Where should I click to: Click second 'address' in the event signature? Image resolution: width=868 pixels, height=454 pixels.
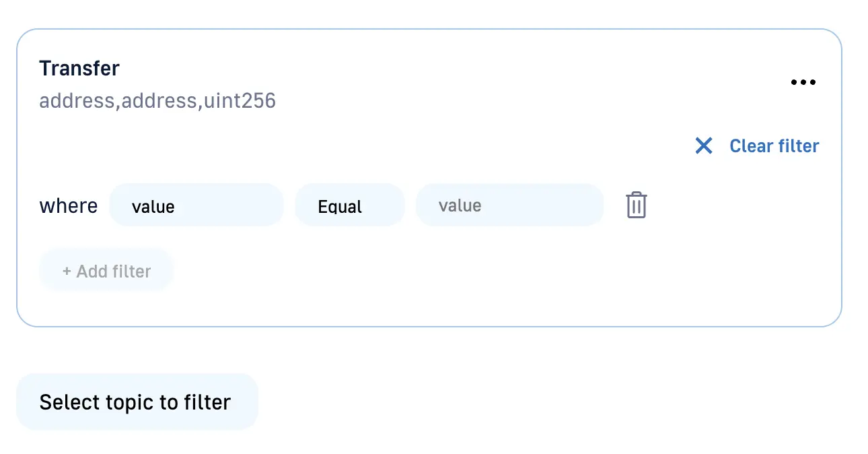(x=159, y=101)
